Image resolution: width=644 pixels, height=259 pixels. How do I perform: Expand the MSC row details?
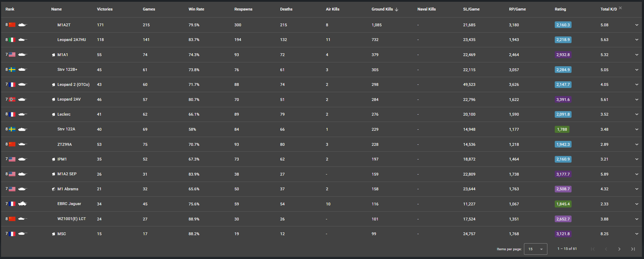(x=637, y=234)
